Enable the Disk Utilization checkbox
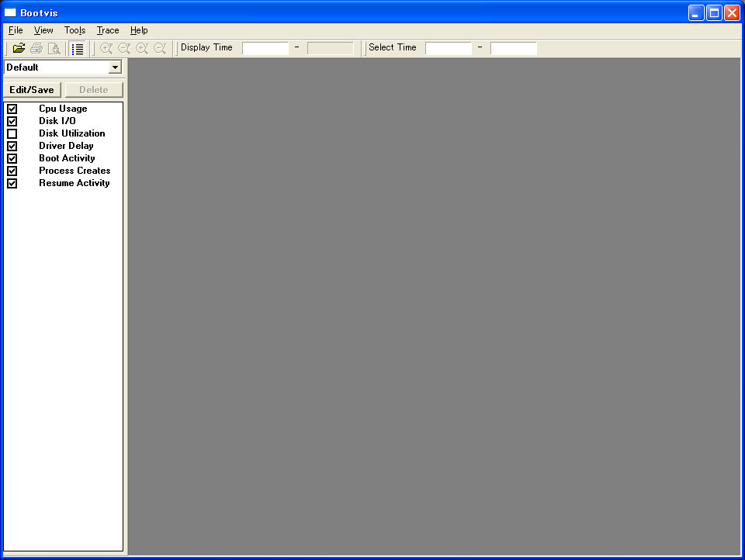Viewport: 745px width, 560px height. pyautogui.click(x=12, y=134)
